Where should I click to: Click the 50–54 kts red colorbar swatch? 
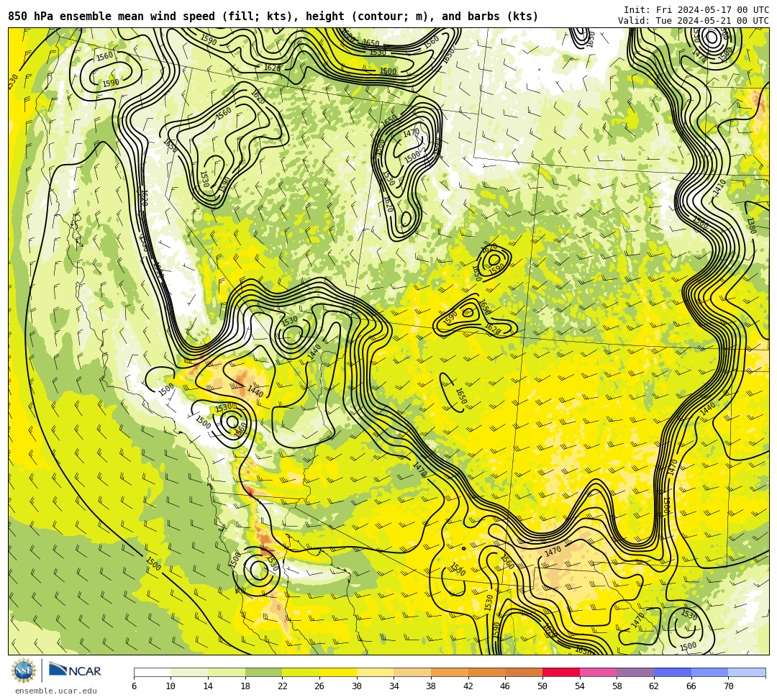pos(561,673)
